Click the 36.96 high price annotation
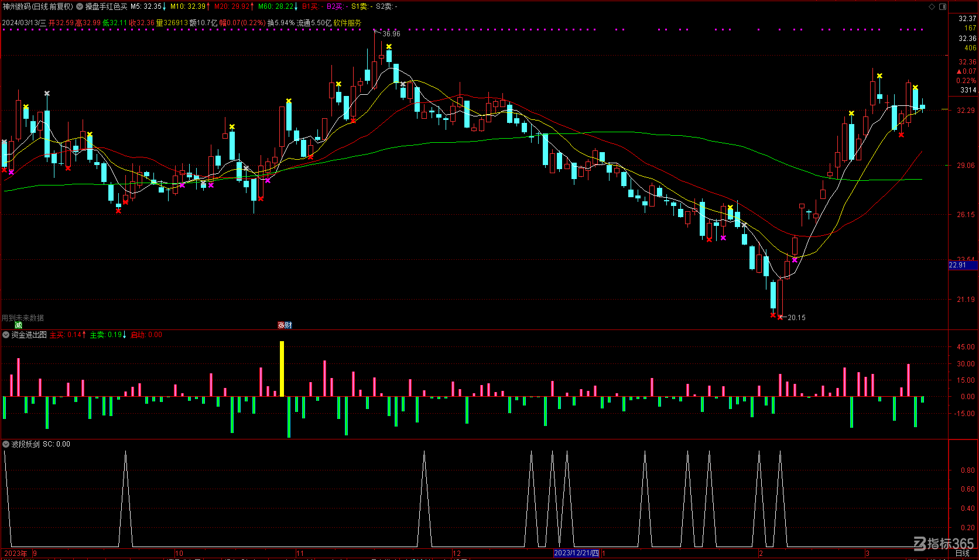The height and width of the screenshot is (560, 979). [x=391, y=34]
